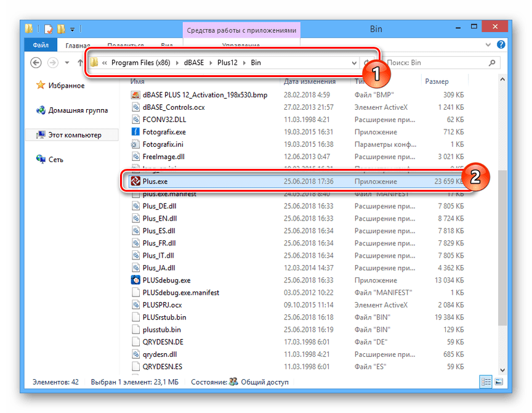Sort files by Размер column header
The image size is (532, 413).
tap(437, 81)
